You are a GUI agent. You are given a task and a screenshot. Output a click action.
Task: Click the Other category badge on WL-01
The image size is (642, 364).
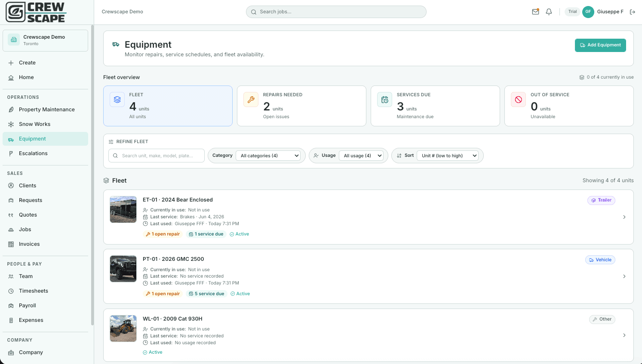(602, 319)
